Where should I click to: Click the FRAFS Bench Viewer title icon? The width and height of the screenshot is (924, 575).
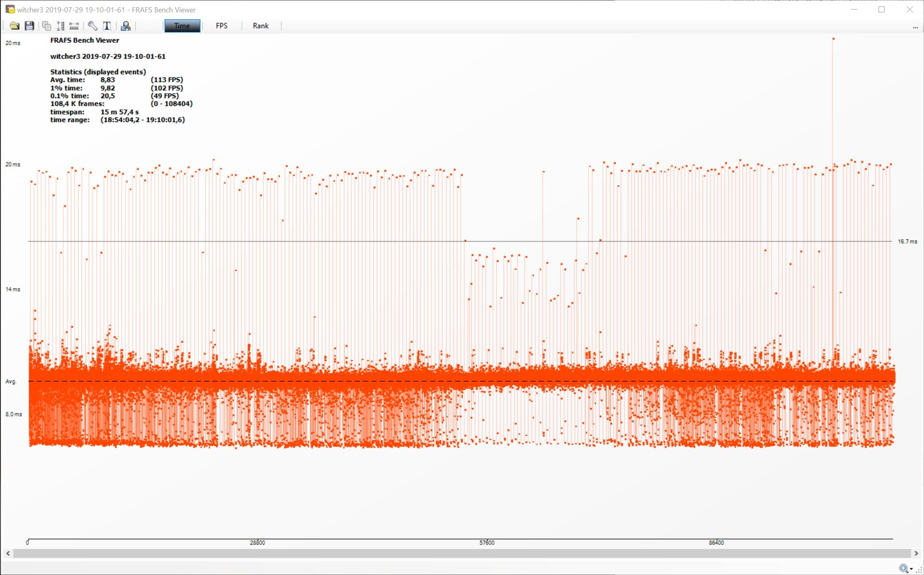[10, 10]
